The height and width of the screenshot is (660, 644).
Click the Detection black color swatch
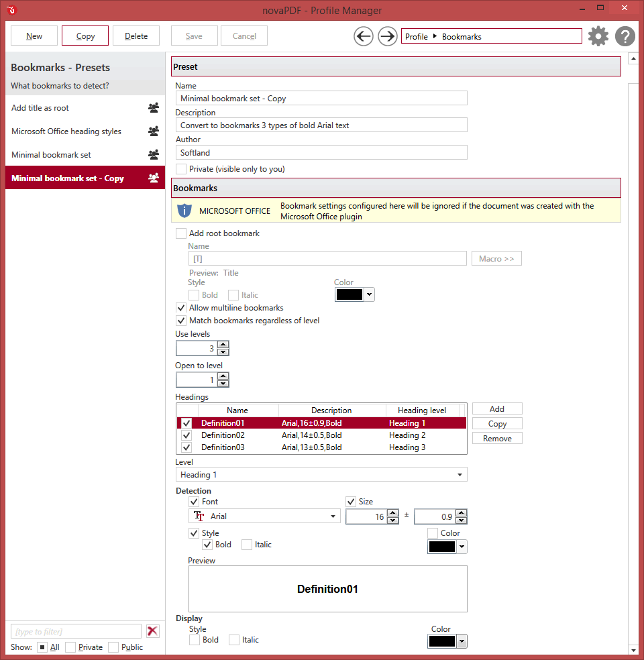click(442, 547)
